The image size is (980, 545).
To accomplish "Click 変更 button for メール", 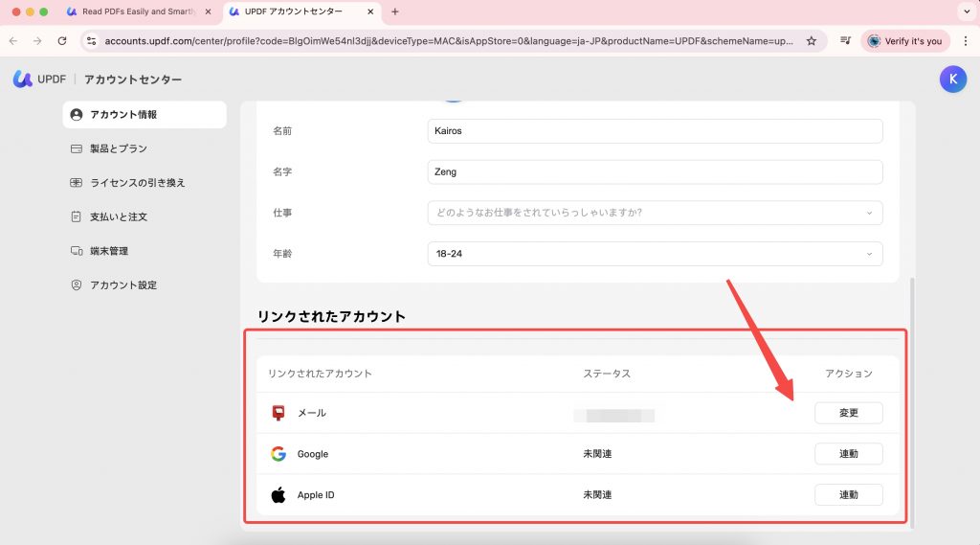I will pyautogui.click(x=848, y=413).
